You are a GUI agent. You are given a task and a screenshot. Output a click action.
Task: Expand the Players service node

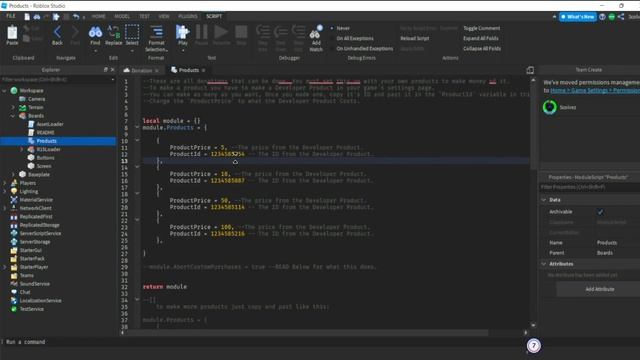[x=4, y=183]
